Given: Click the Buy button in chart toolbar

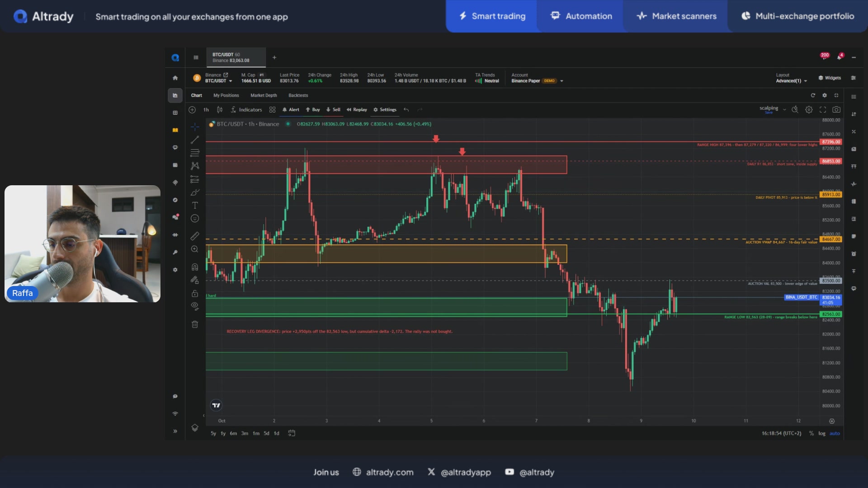Looking at the screenshot, I should [x=313, y=109].
